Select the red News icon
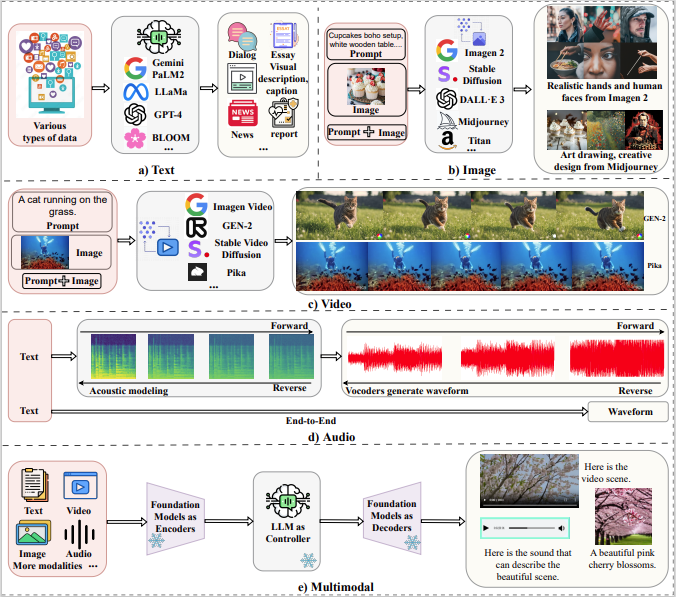The width and height of the screenshot is (676, 597). [x=243, y=113]
